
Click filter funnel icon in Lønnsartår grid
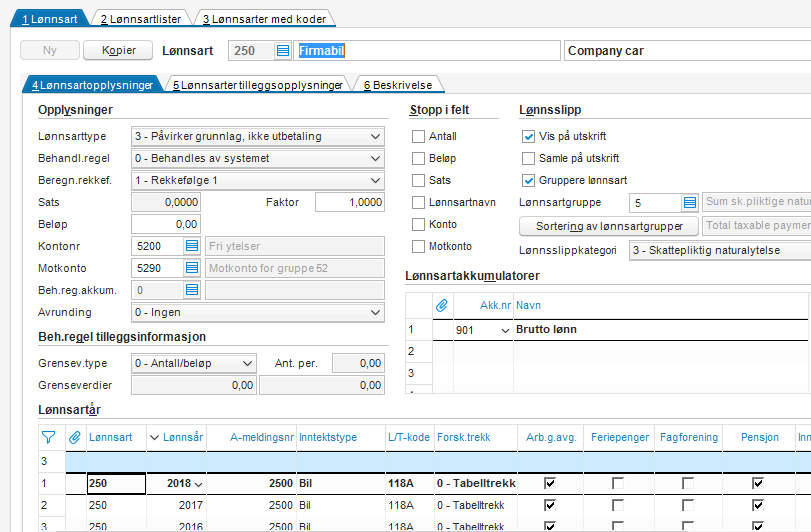(x=48, y=436)
